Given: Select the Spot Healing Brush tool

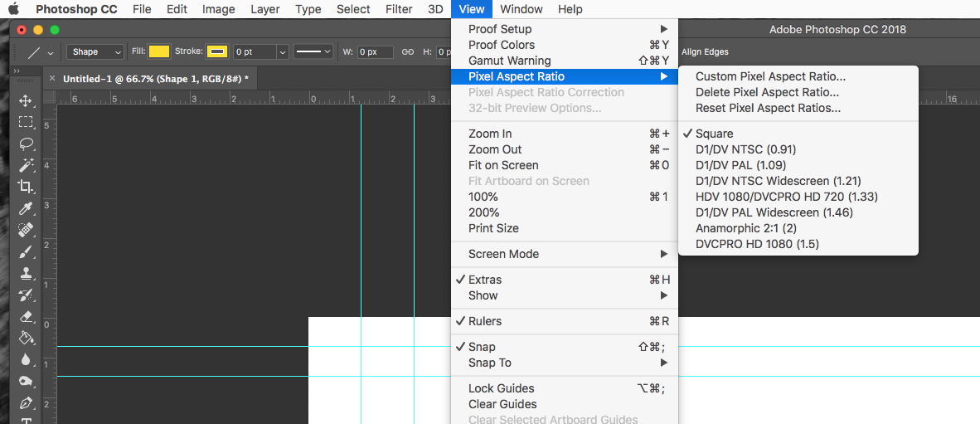Looking at the screenshot, I should (x=26, y=230).
